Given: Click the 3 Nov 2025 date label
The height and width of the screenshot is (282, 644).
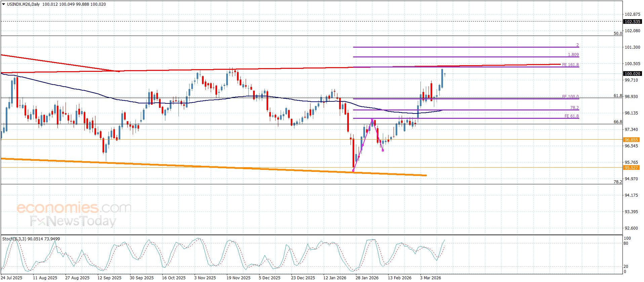Looking at the screenshot, I should (205, 278).
